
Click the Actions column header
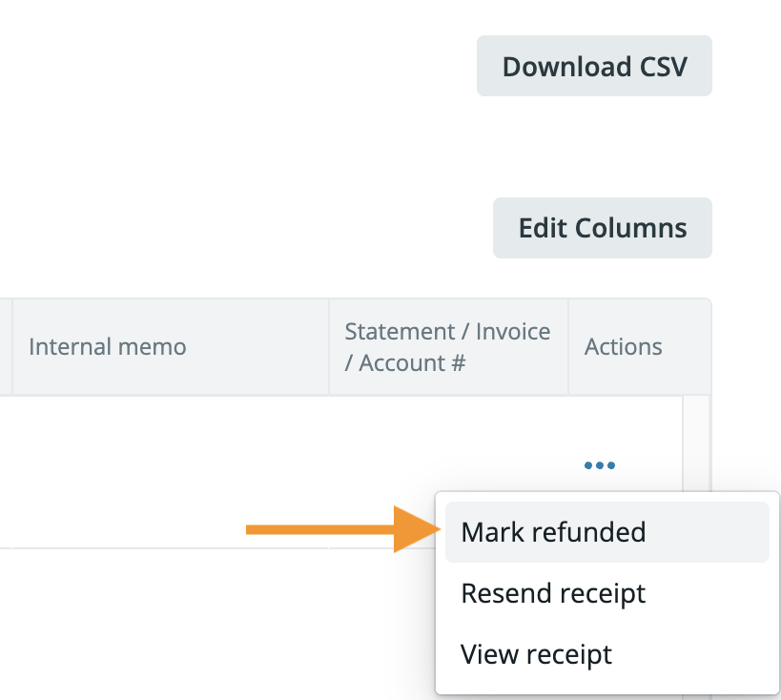(x=623, y=346)
